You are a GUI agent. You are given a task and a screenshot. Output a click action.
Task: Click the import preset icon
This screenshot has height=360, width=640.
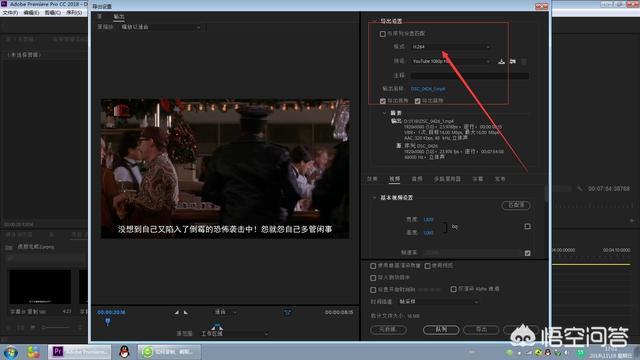(x=513, y=61)
